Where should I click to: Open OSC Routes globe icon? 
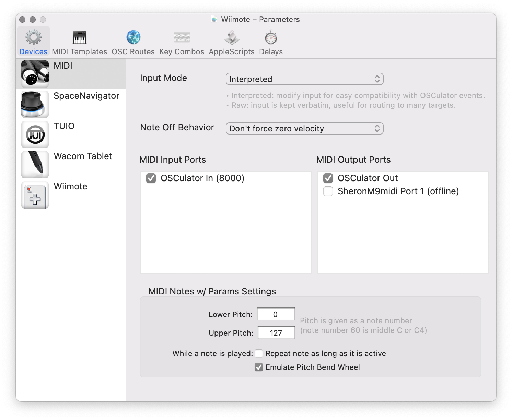(x=133, y=37)
